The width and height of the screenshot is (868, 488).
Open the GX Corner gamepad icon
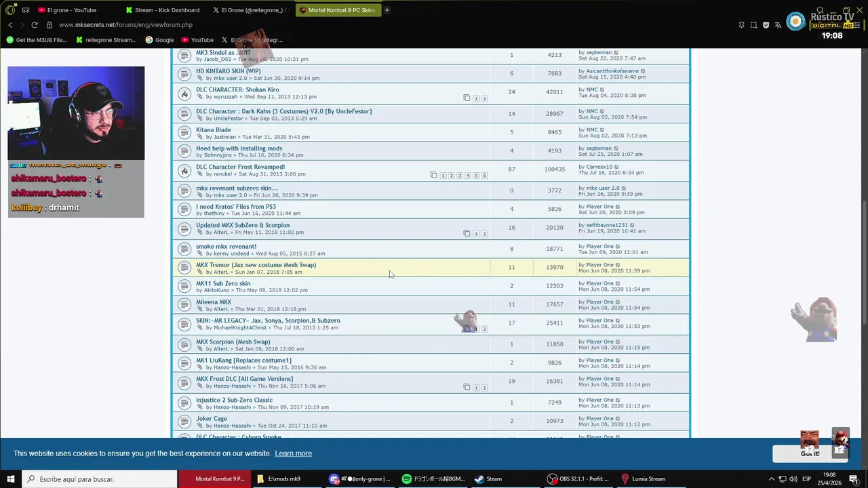[26, 10]
